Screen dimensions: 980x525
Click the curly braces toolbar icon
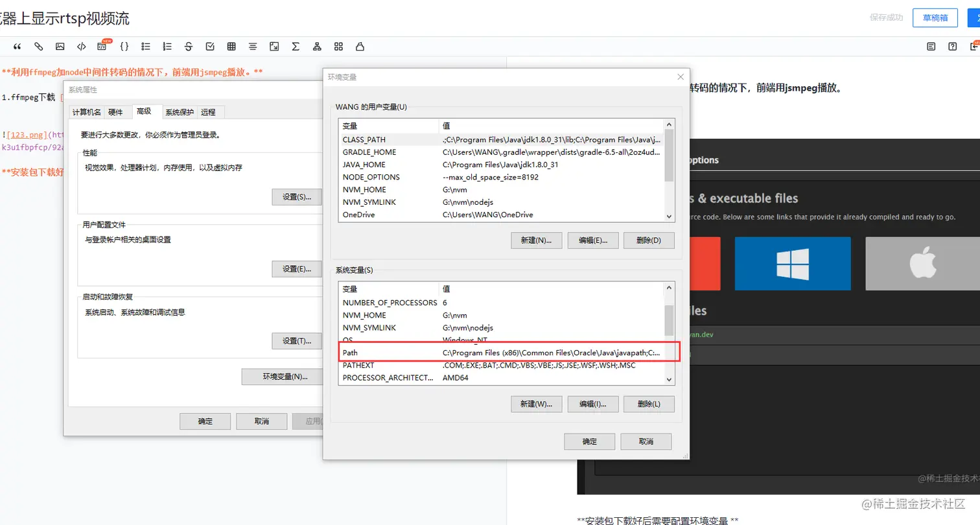(x=124, y=47)
